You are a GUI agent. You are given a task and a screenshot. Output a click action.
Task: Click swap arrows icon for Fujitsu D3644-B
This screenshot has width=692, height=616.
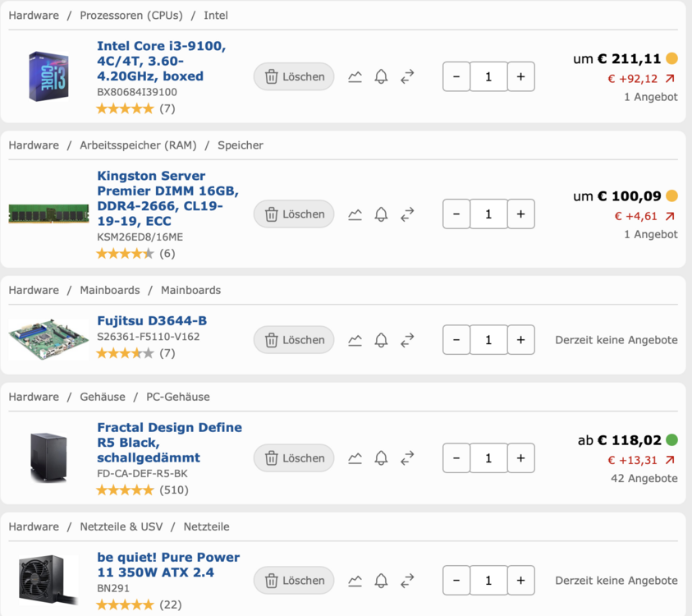pos(407,340)
